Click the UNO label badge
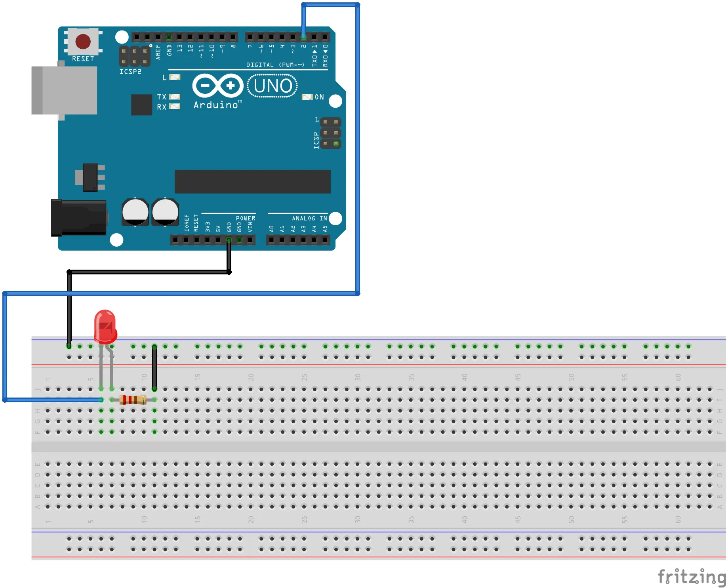This screenshot has height=588, width=726. point(272,86)
